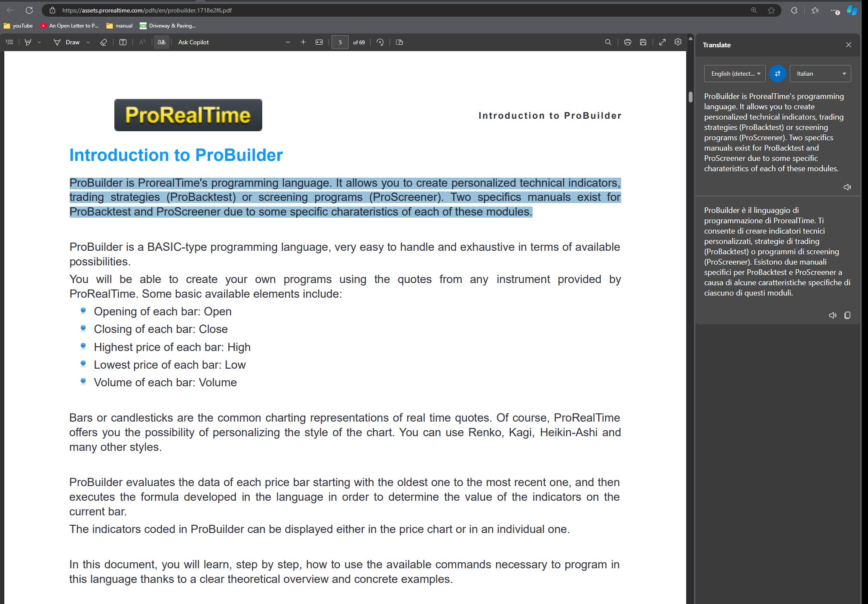868x604 pixels.
Task: Click the Add text tool icon
Action: pyautogui.click(x=123, y=42)
